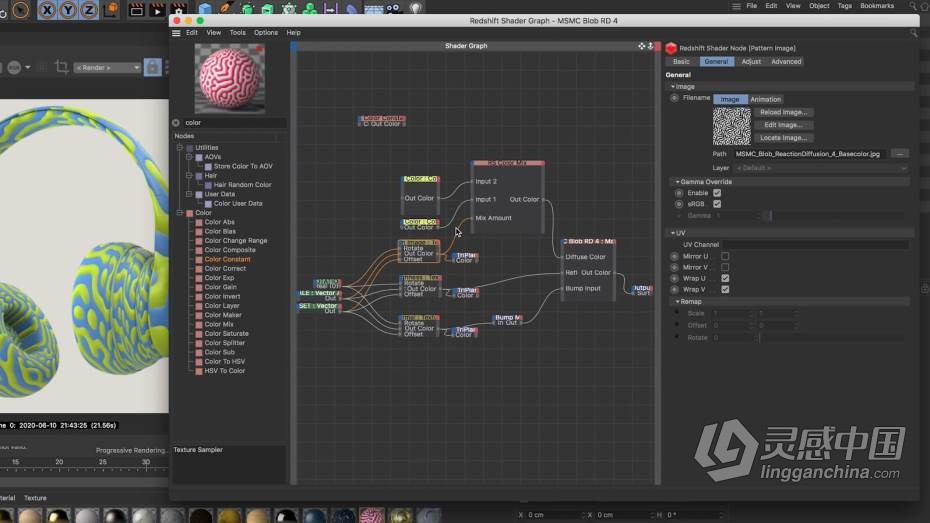The image size is (930, 523).
Task: Click the Edit Image button
Action: point(784,125)
